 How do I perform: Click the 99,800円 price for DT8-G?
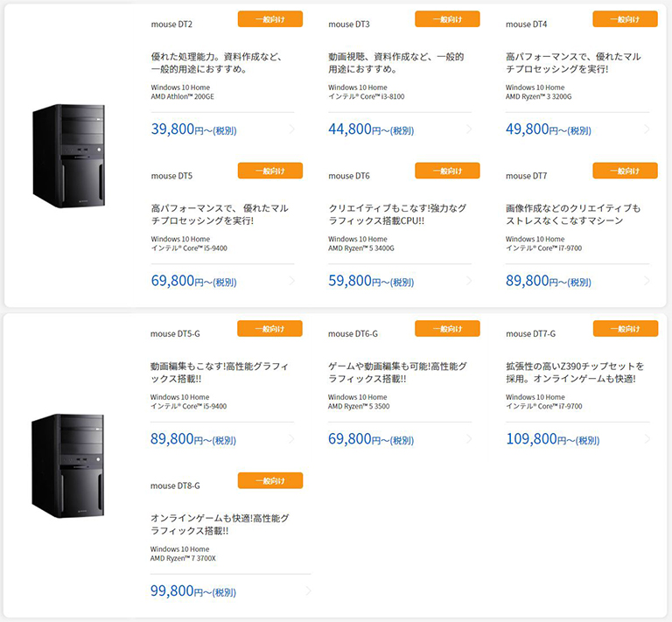[193, 591]
